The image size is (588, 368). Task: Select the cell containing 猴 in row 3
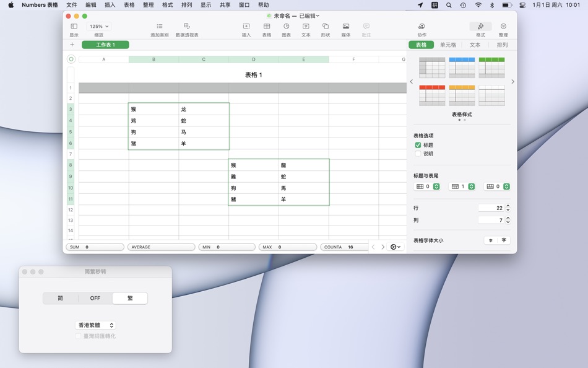point(153,109)
